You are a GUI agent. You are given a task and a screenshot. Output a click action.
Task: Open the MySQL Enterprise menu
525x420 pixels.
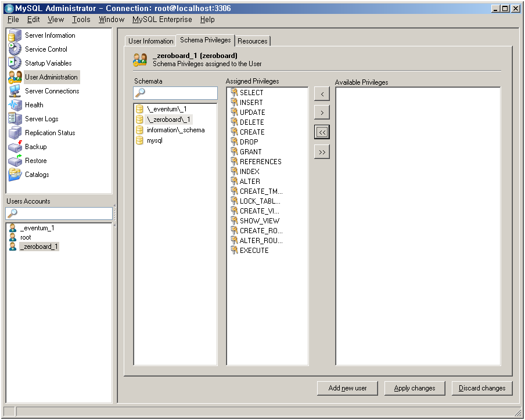tap(162, 20)
